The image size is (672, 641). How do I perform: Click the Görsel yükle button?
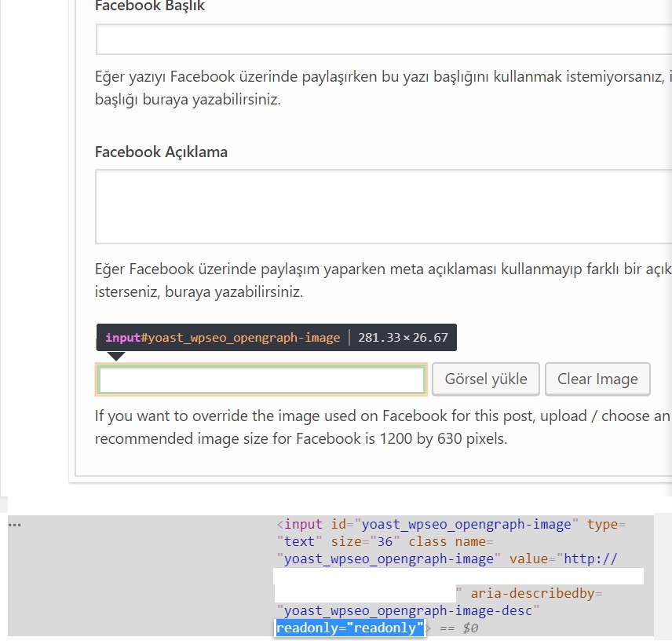tap(486, 379)
